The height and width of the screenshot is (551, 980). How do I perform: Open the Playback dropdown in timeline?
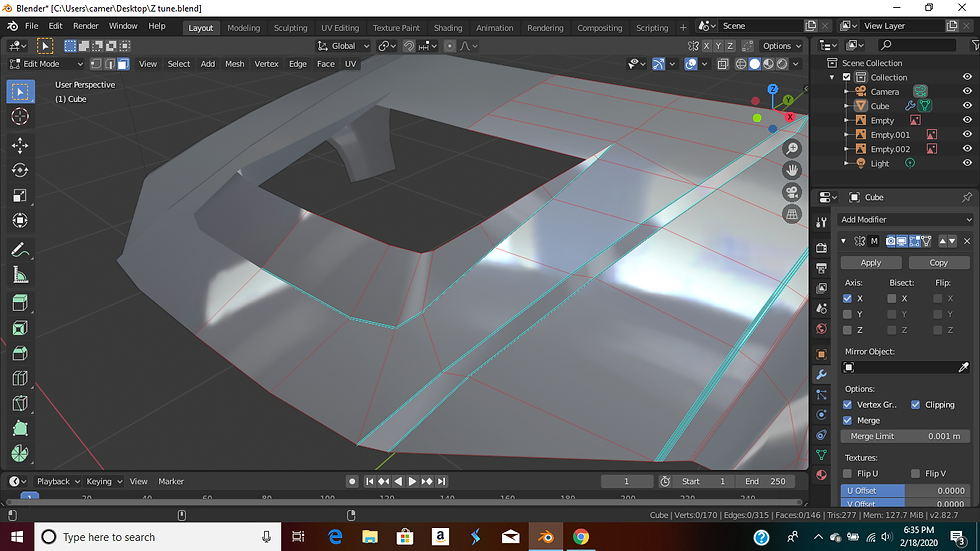58,482
